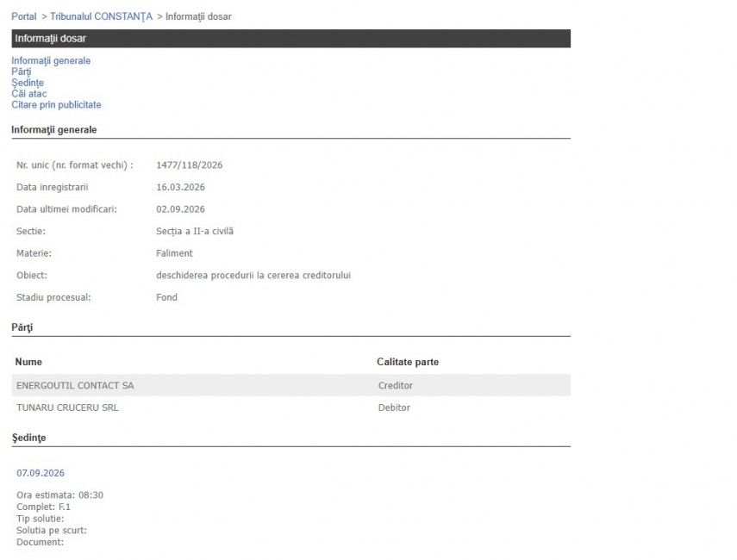Click the 'Calitate parte' column header
This screenshot has width=737, height=560.
point(408,362)
